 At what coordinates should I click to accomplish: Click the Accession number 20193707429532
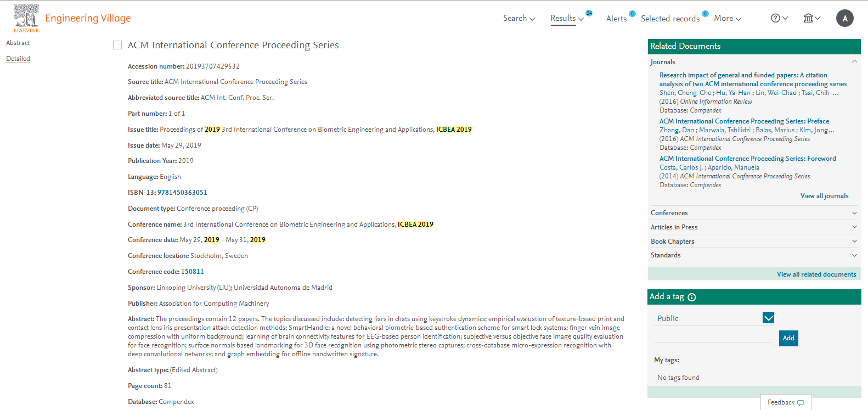(213, 66)
